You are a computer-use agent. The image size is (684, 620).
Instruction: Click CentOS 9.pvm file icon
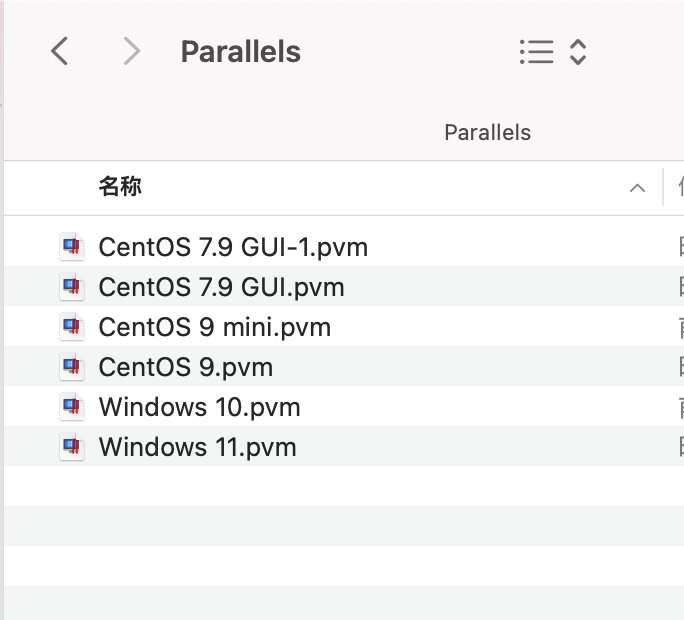click(71, 367)
